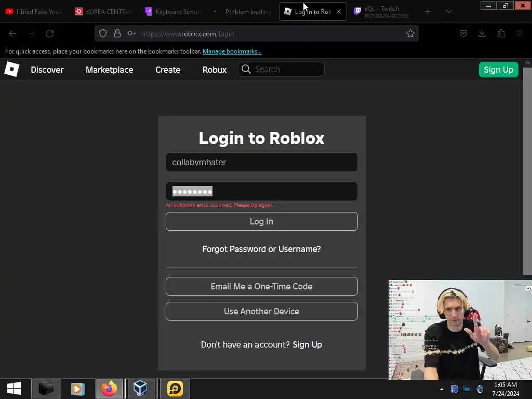The height and width of the screenshot is (399, 532).
Task: Click the magnifier icon in Roblox search
Action: coord(246,69)
